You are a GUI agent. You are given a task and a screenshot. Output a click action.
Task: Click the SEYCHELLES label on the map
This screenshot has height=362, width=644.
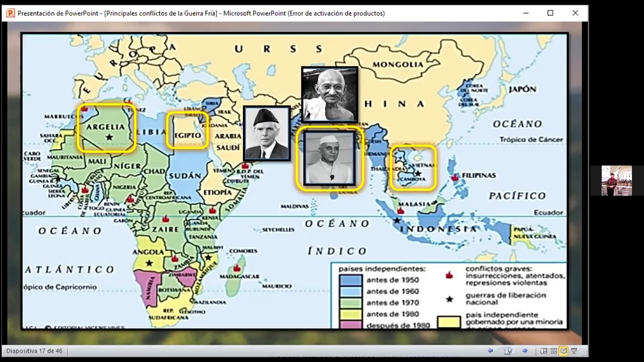278,230
